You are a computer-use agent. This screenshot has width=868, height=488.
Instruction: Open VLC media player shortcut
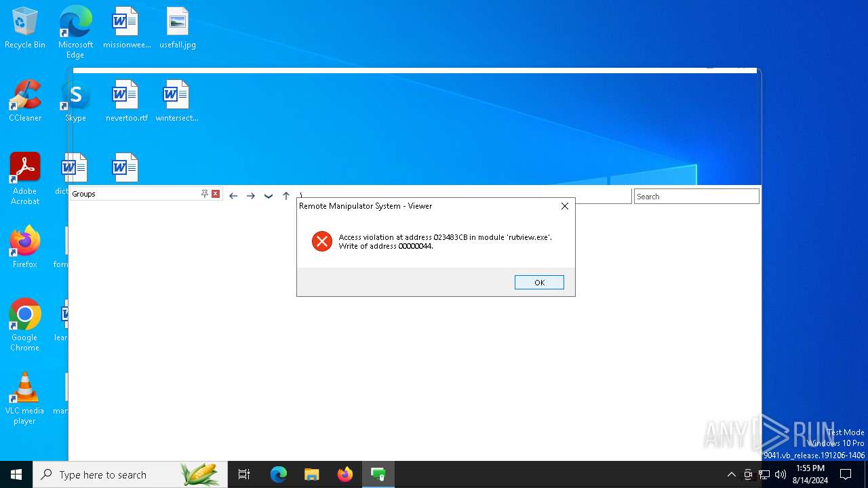(x=25, y=399)
